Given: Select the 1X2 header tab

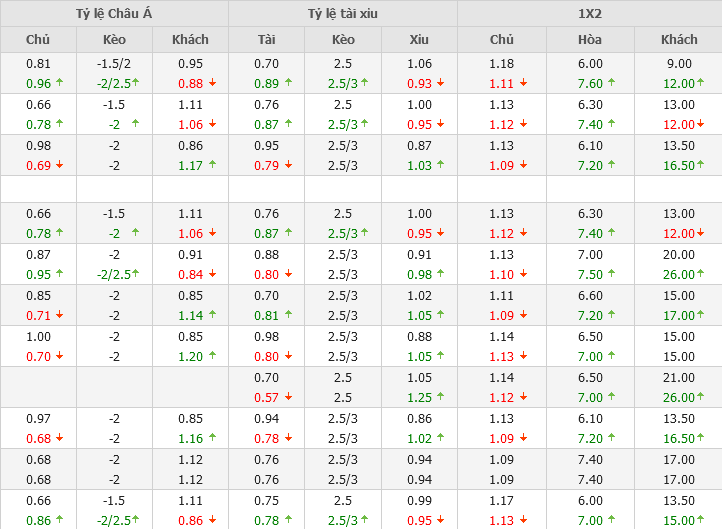Looking at the screenshot, I should (590, 13).
